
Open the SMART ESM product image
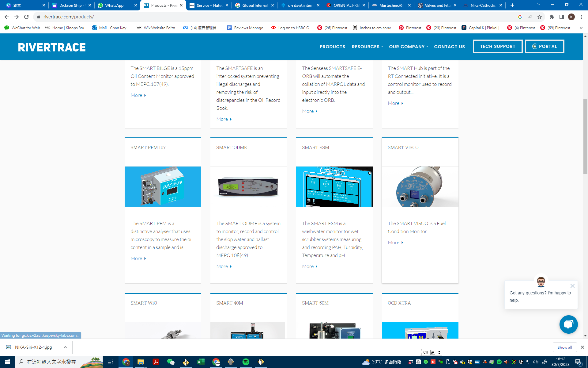[x=334, y=186]
